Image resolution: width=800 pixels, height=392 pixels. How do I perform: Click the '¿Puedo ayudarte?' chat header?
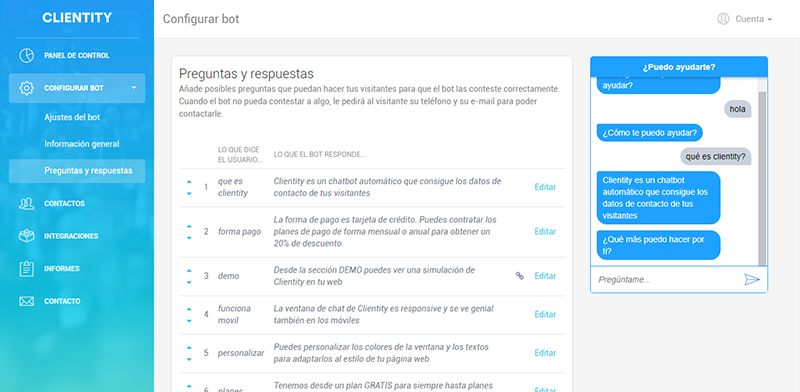point(679,67)
